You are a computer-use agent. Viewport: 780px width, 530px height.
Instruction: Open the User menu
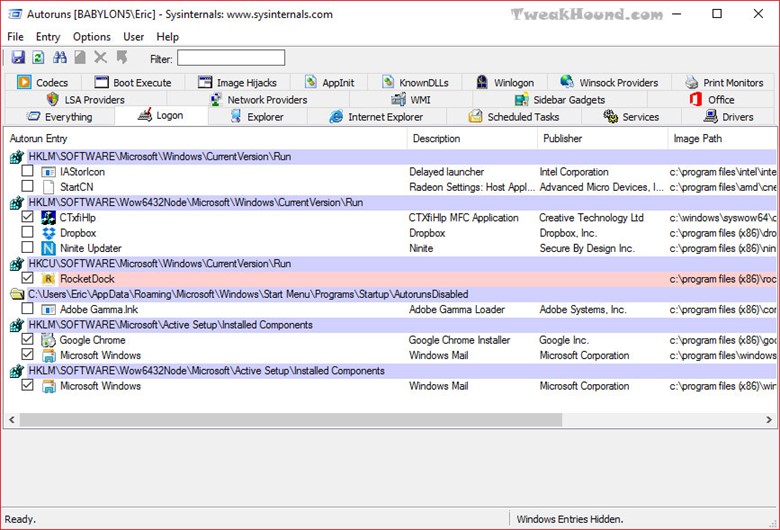133,37
